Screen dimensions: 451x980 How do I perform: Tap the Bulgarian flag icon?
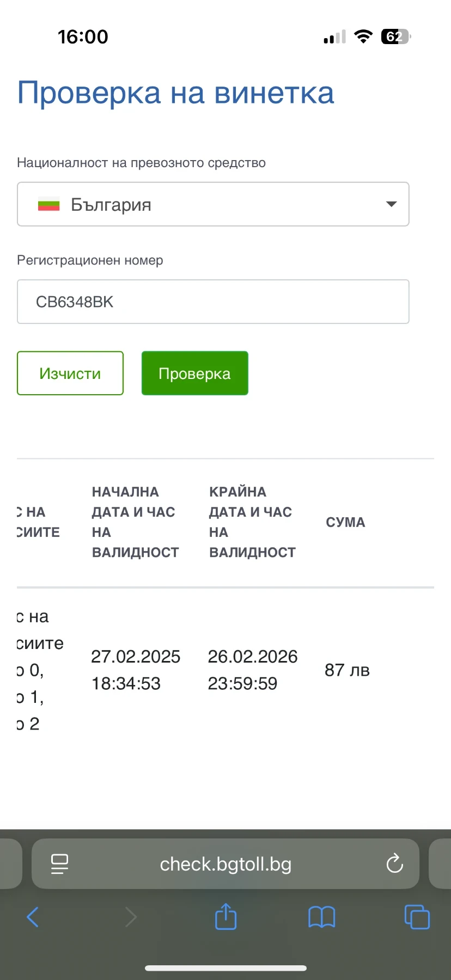[x=48, y=205]
